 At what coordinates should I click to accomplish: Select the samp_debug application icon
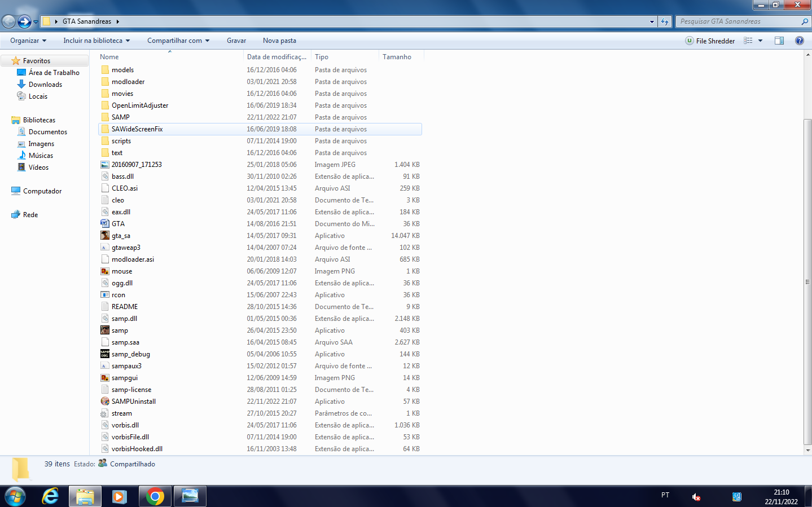click(x=105, y=354)
